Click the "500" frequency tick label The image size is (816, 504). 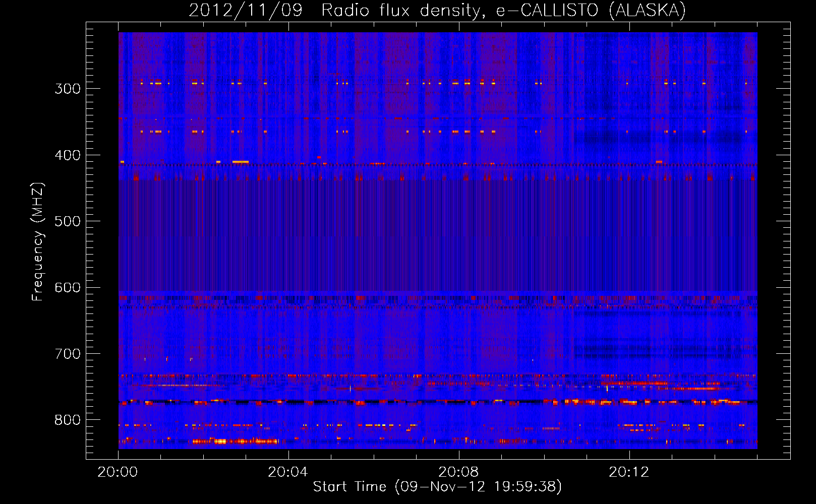tap(68, 221)
